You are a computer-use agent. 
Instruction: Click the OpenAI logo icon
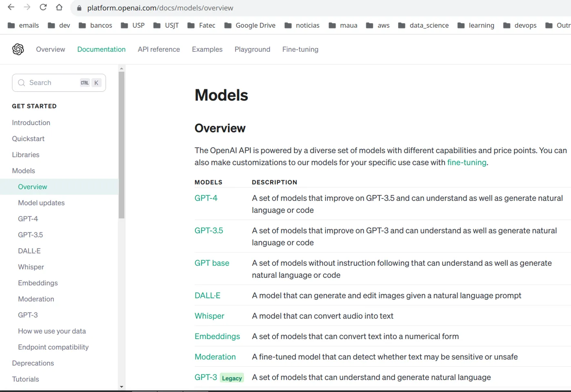click(x=18, y=49)
